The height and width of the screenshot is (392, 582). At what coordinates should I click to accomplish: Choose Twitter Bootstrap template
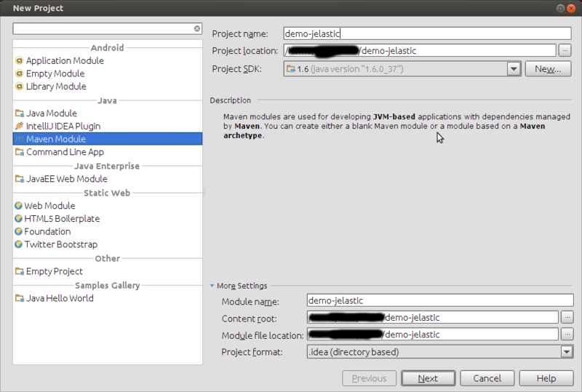point(108,244)
